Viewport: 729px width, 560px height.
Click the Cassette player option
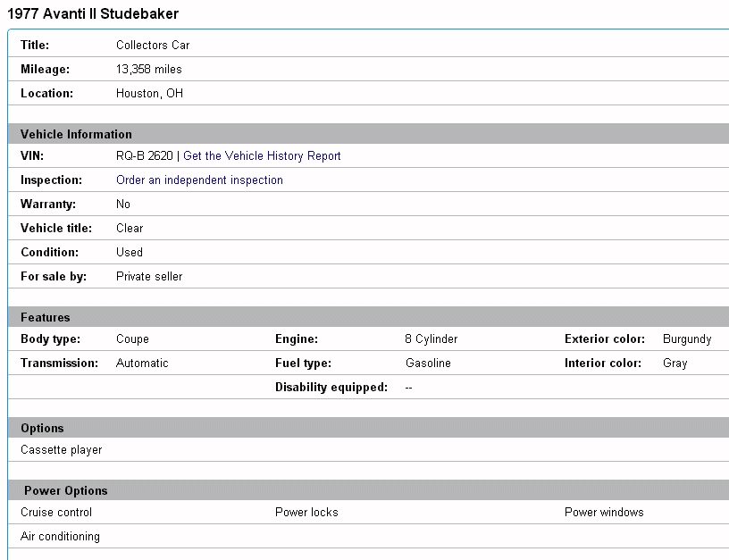[x=61, y=450]
